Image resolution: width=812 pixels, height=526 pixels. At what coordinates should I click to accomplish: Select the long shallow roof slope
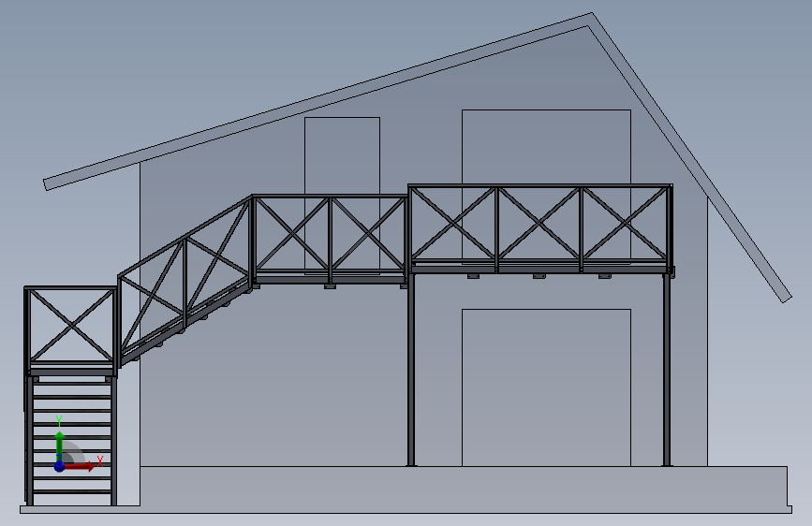[x=318, y=101]
